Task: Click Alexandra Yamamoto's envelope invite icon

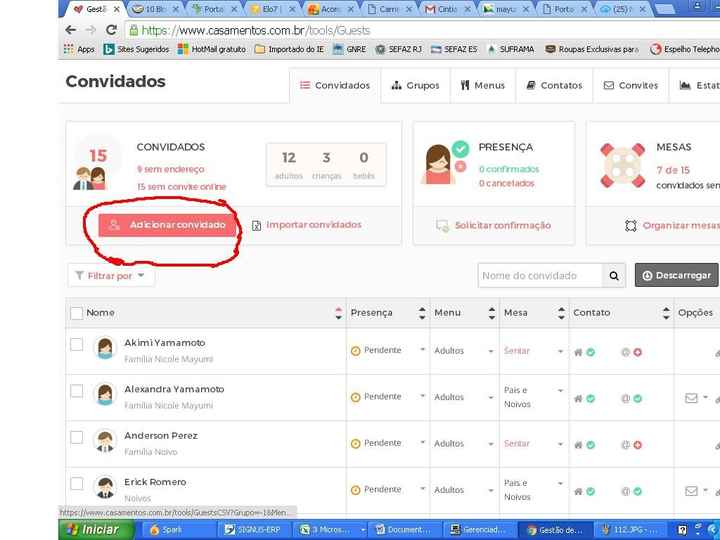Action: pos(691,398)
